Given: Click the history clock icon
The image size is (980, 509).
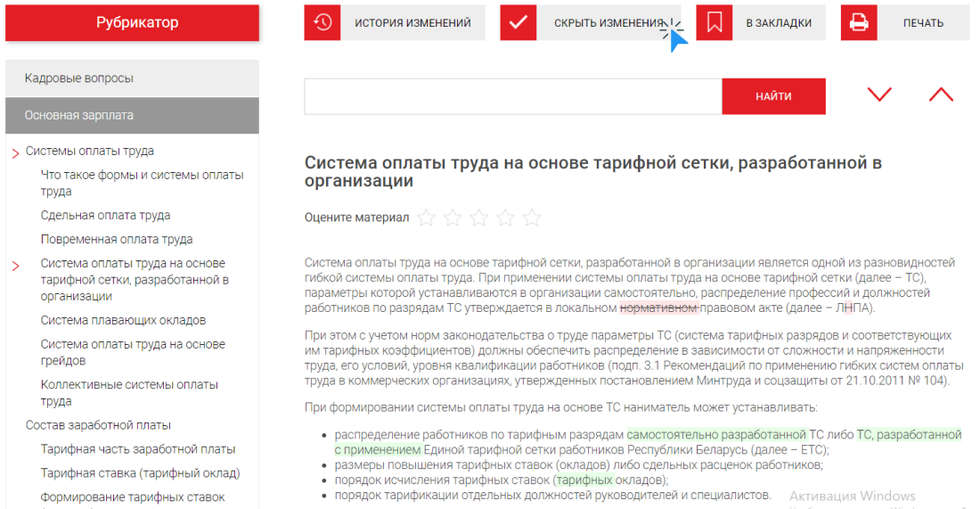Looking at the screenshot, I should (x=323, y=23).
